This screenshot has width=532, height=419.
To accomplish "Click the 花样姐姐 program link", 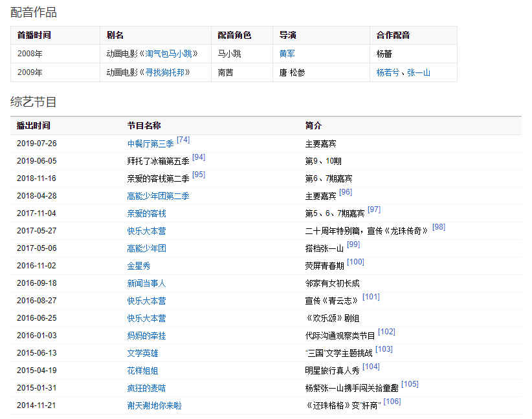I will click(x=142, y=371).
